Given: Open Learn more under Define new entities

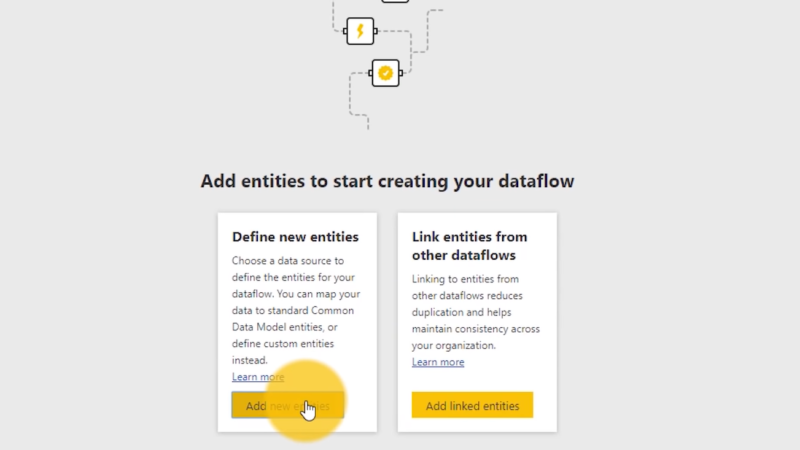Looking at the screenshot, I should click(258, 377).
